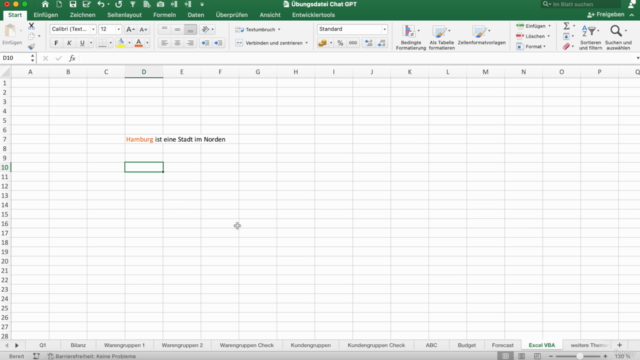Increase font size with the large A icon
640x360 pixels.
130,29
